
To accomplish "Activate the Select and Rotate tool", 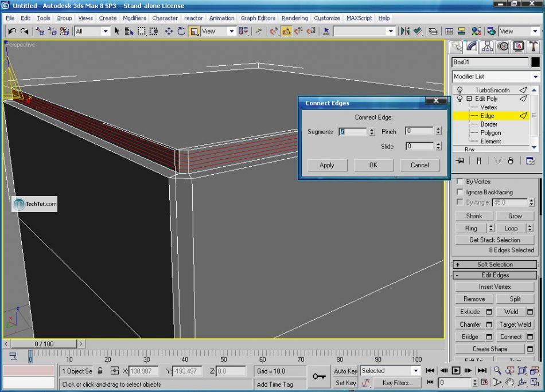I will coord(181,32).
